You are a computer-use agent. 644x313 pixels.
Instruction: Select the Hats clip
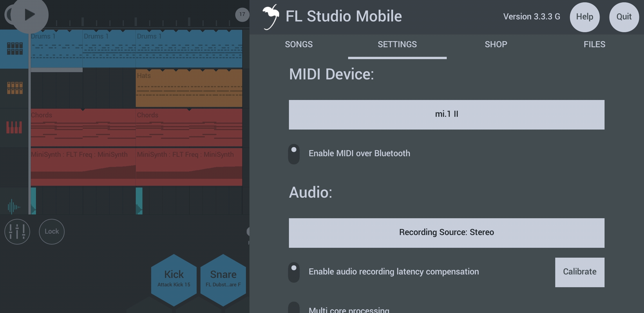tap(189, 88)
